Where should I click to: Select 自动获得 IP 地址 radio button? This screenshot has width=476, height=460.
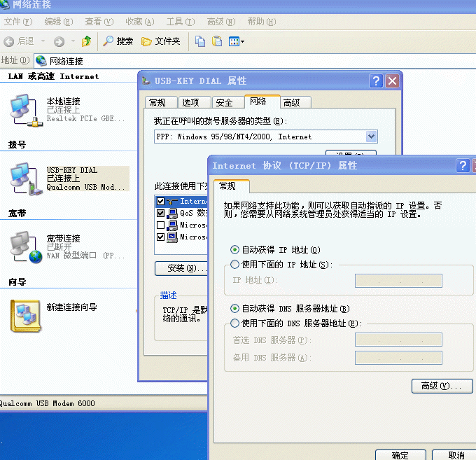[234, 250]
